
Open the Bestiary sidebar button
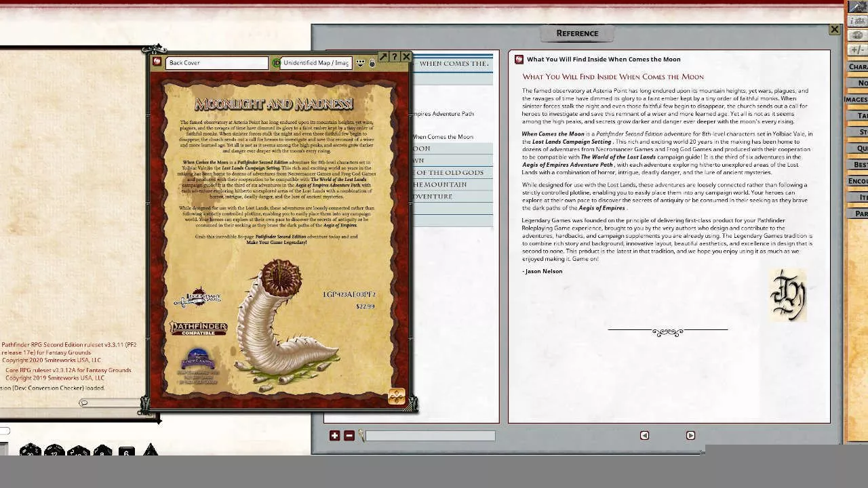[x=857, y=164]
